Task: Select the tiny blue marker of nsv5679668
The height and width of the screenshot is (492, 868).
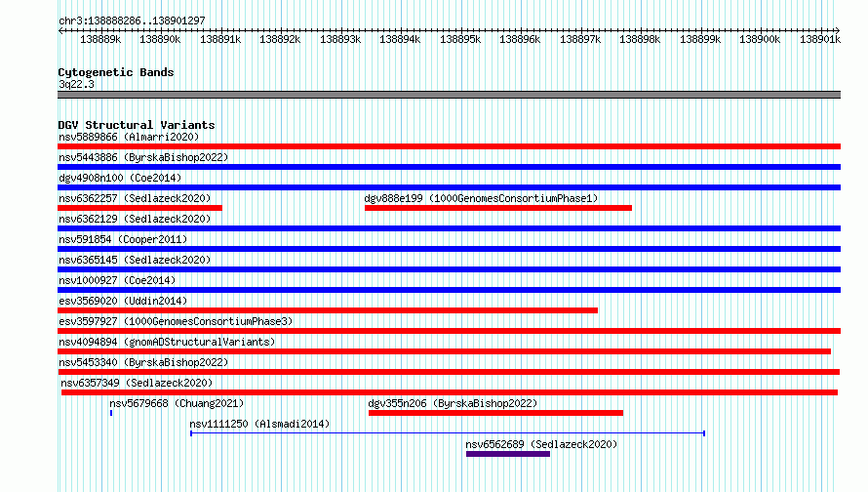Action: tap(111, 413)
